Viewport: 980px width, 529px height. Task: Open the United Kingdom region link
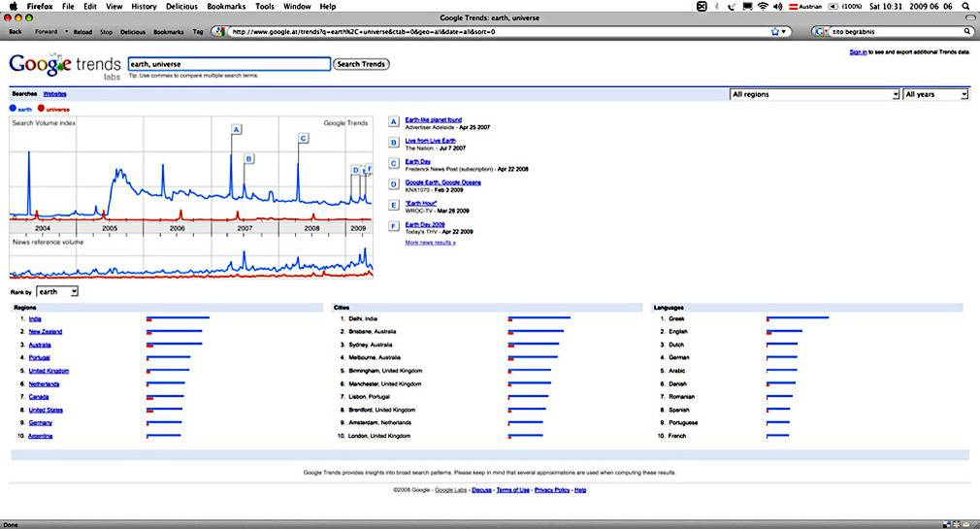tap(49, 371)
